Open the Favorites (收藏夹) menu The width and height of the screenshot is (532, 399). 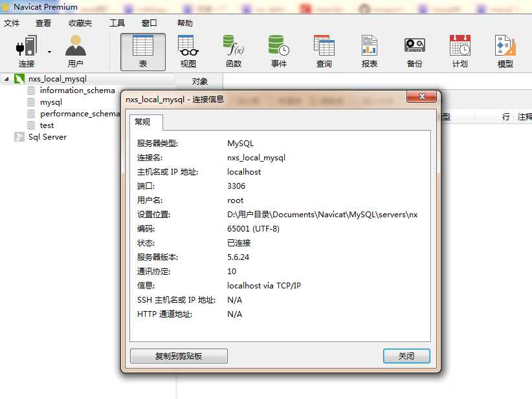click(x=80, y=23)
